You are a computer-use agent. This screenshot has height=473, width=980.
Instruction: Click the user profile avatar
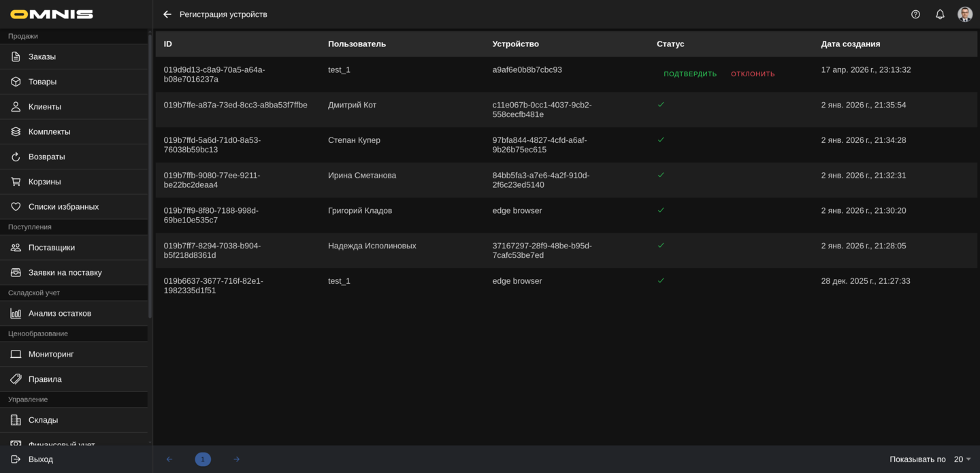pos(964,14)
